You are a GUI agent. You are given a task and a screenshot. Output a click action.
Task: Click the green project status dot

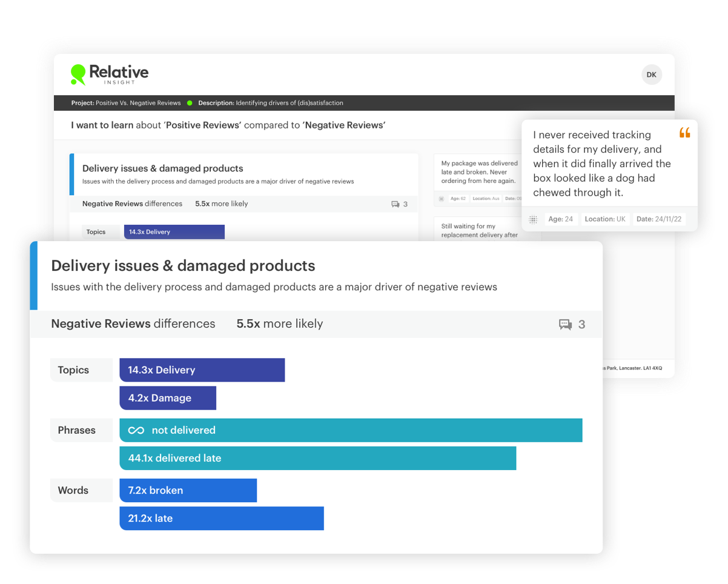(x=188, y=102)
